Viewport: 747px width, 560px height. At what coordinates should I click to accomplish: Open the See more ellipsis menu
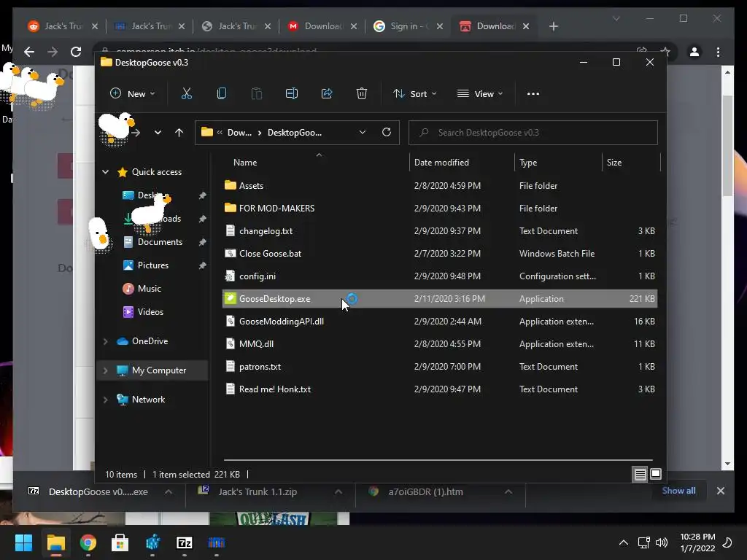coord(533,94)
